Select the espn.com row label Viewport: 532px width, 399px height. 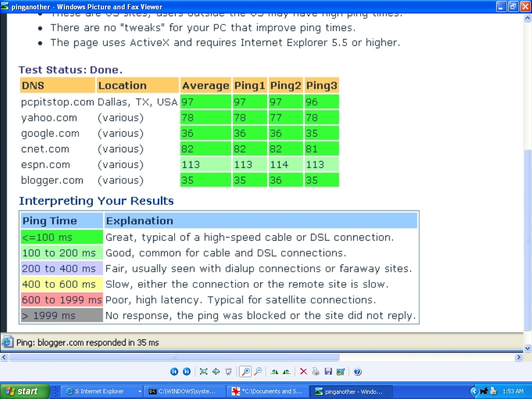[46, 165]
